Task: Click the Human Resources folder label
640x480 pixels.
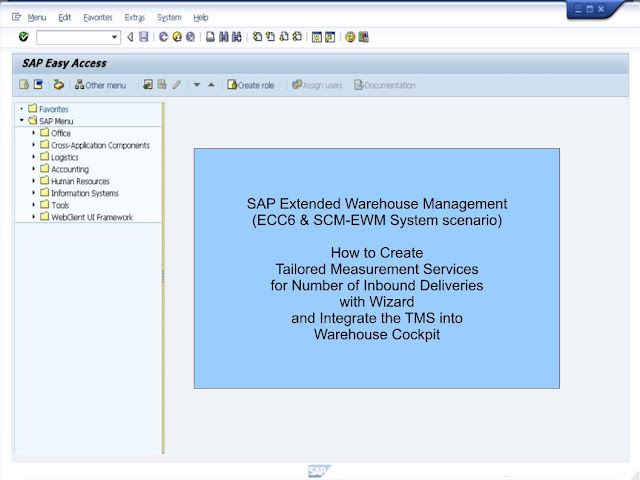Action: (x=80, y=181)
